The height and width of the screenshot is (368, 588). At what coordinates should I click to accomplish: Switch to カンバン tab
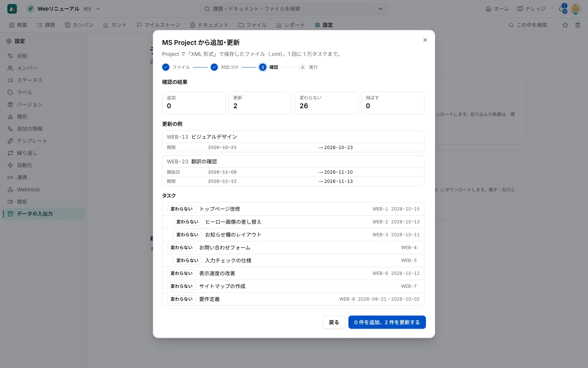[x=79, y=25]
